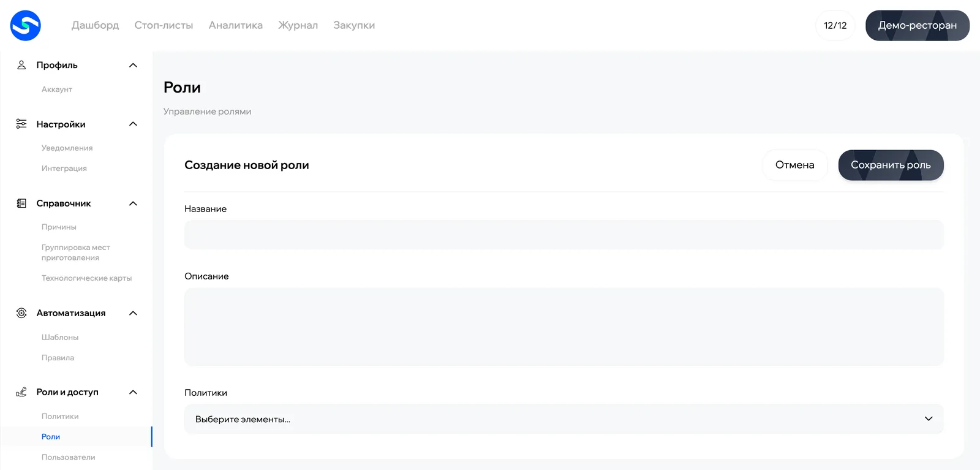Open the Демо-ресторан account button
The image size is (980, 470).
click(917, 25)
